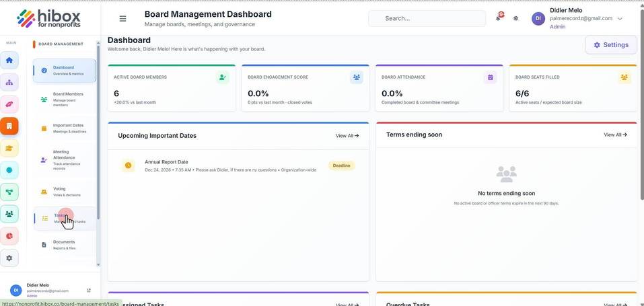Open the red pie chart reports icon
644x306 pixels.
tap(9, 236)
